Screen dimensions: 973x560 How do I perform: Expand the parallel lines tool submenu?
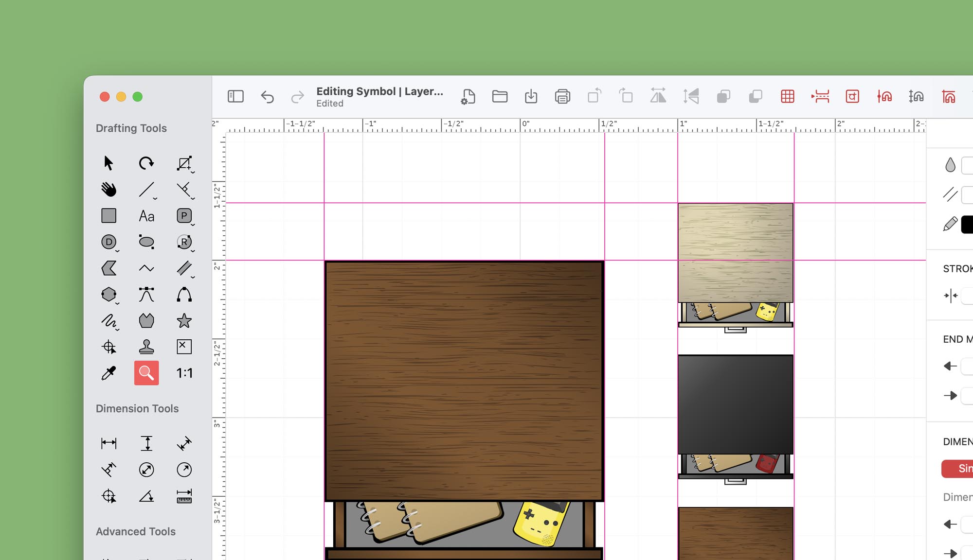(x=193, y=277)
